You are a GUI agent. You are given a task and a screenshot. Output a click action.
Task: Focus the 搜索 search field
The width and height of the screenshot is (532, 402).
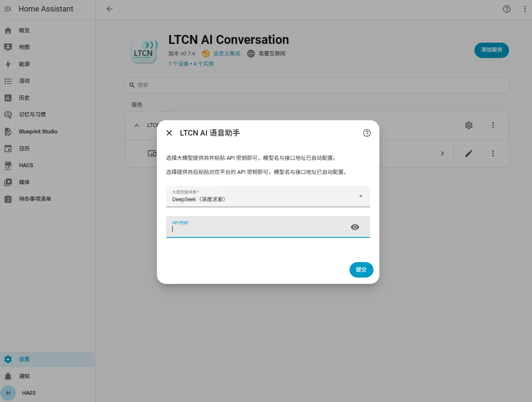pos(317,85)
